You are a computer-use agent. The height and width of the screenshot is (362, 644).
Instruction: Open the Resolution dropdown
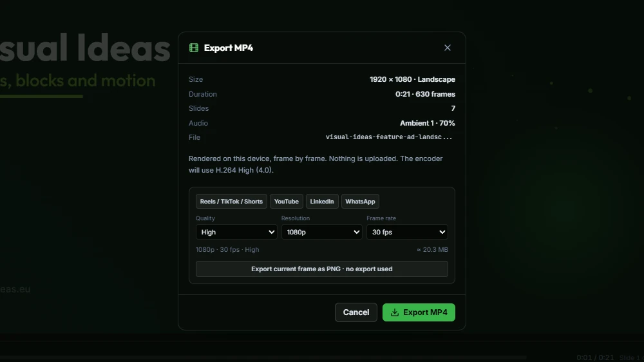click(x=321, y=232)
